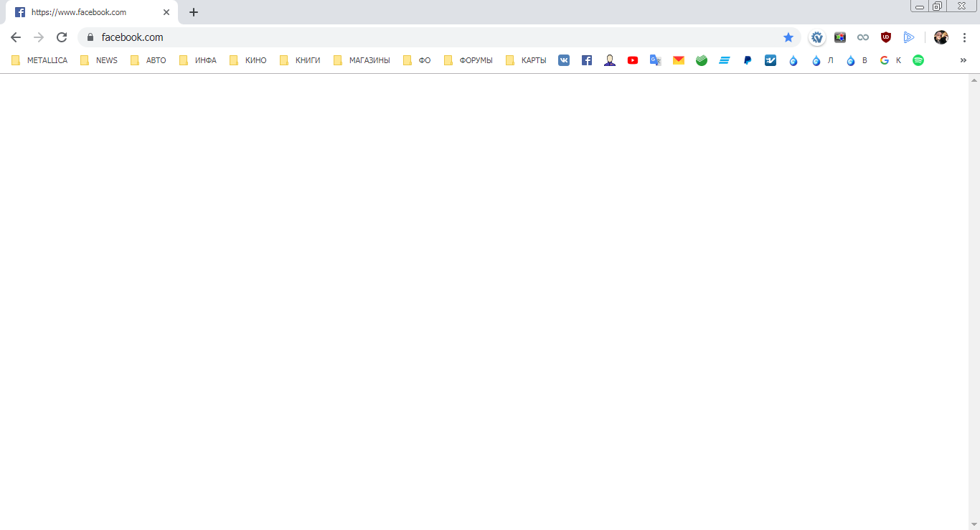Expand the ФОРУМЫ bookmarks folder
This screenshot has height=530, width=980.
click(468, 60)
